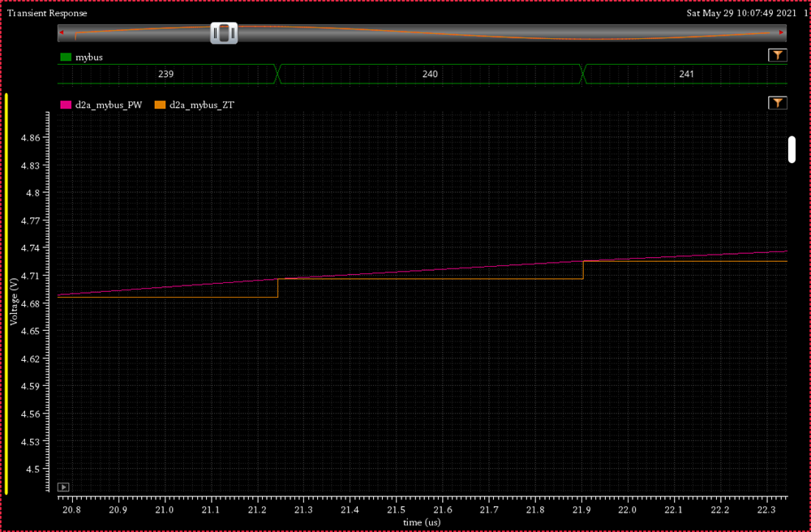Click bus value 241 segment
Viewport: 811px width, 532px height.
click(x=686, y=74)
